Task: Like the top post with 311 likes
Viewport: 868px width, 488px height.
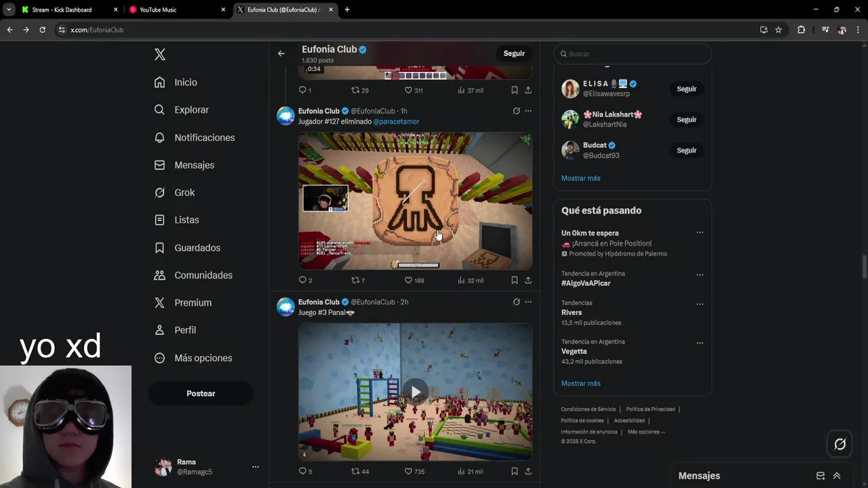Action: pyautogui.click(x=413, y=90)
